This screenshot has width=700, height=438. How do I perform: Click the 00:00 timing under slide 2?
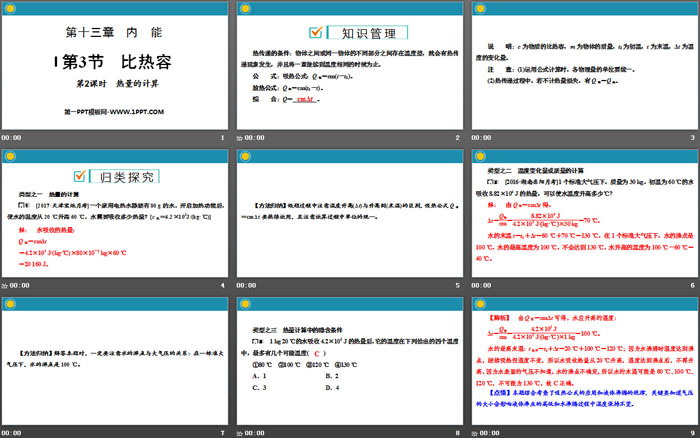coord(254,138)
